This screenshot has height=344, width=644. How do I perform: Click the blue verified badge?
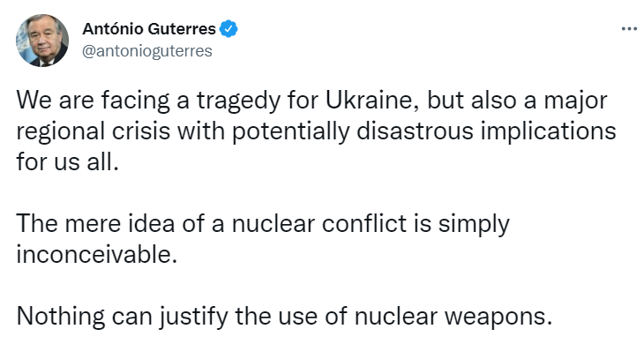click(228, 29)
